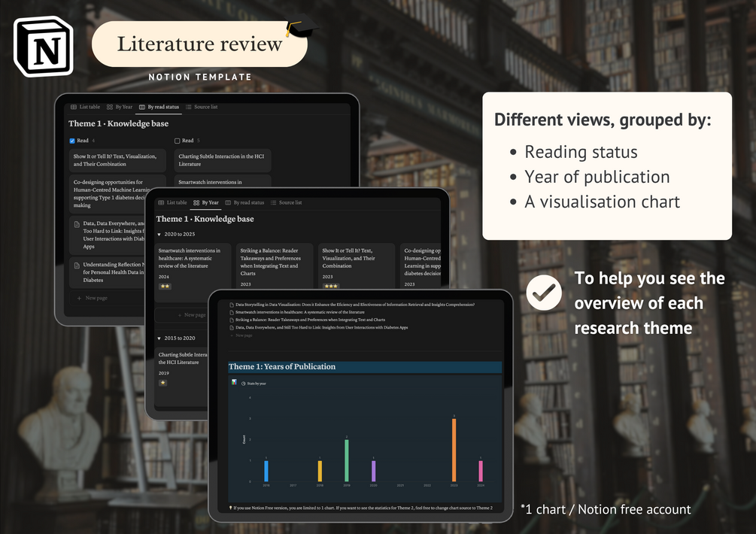
Task: Add a 'New page' under the checked Read column
Action: [x=92, y=299]
